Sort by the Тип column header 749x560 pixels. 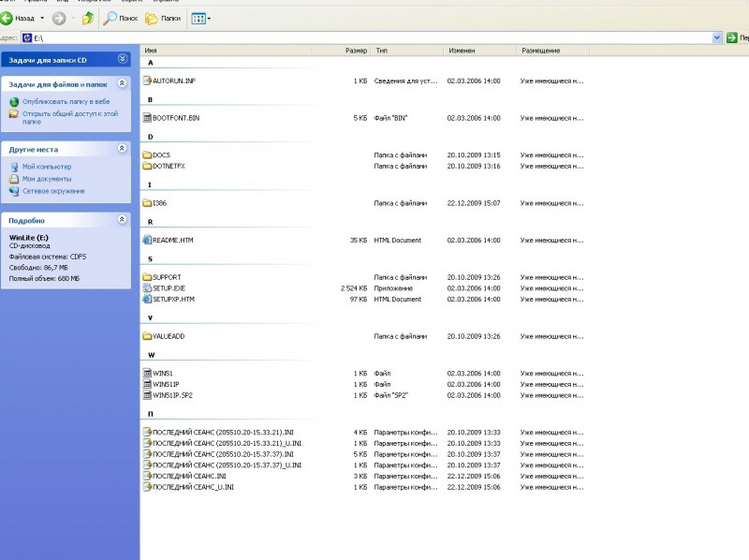click(x=407, y=51)
